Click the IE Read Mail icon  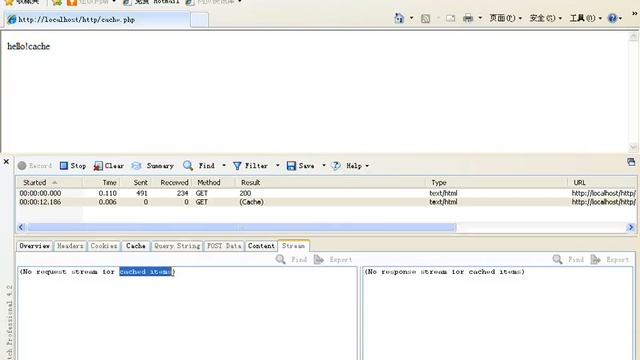pyautogui.click(x=450, y=18)
